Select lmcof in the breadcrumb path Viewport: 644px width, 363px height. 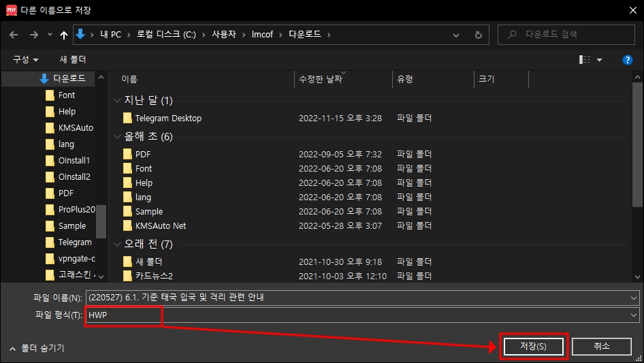coord(262,35)
